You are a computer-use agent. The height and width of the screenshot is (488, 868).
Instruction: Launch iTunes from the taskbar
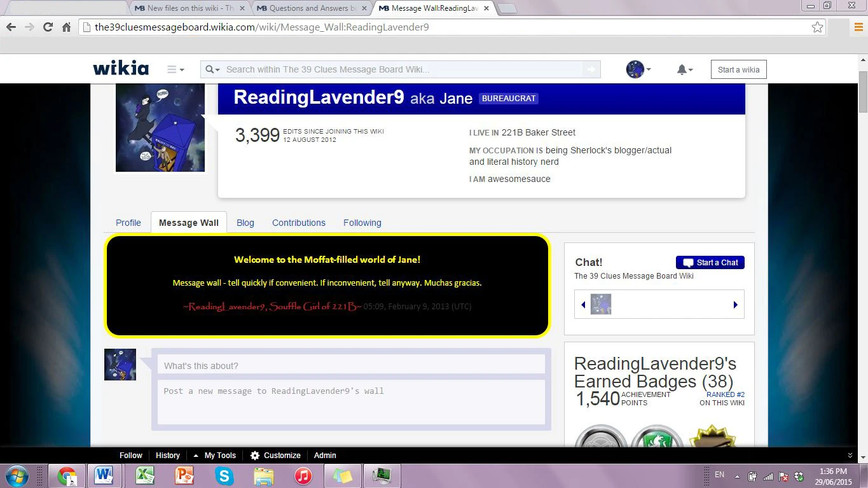tap(303, 475)
